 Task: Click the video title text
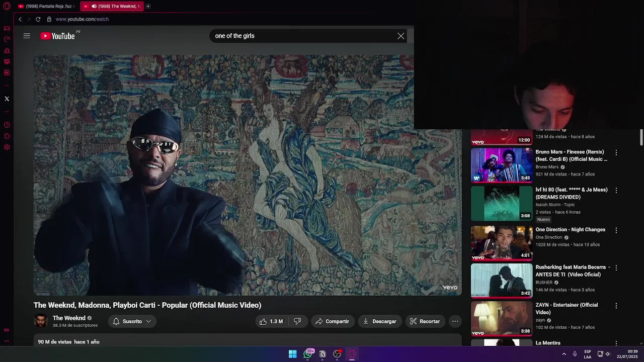click(147, 305)
